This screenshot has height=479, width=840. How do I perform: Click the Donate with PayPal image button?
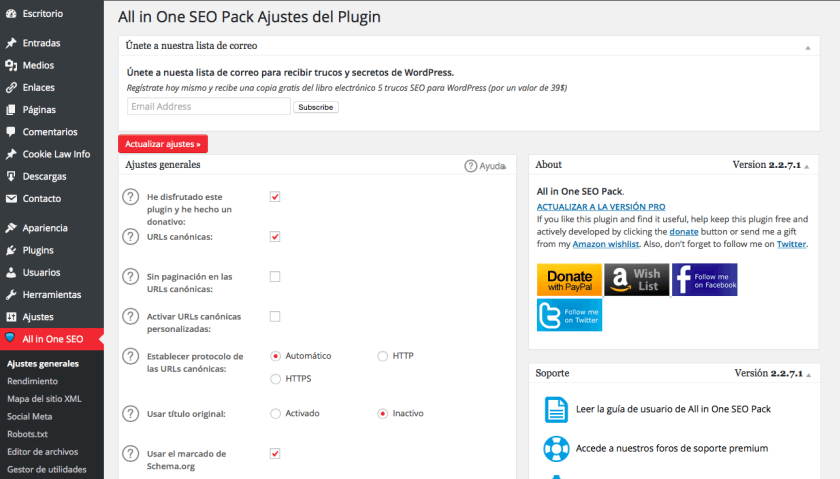click(569, 280)
